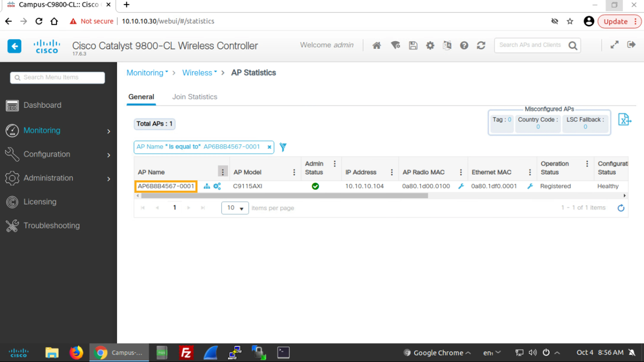Screen dimensions: 644x362
Task: Open the Help question mark icon
Action: [464, 45]
